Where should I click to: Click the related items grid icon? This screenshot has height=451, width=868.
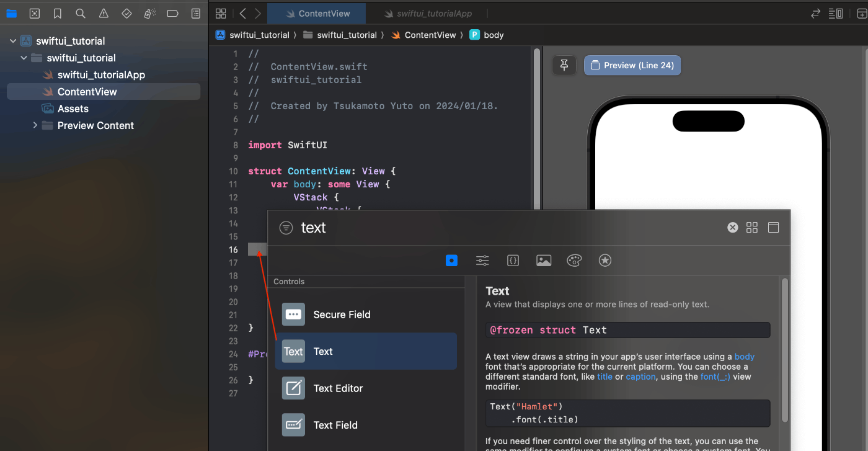coord(221,13)
